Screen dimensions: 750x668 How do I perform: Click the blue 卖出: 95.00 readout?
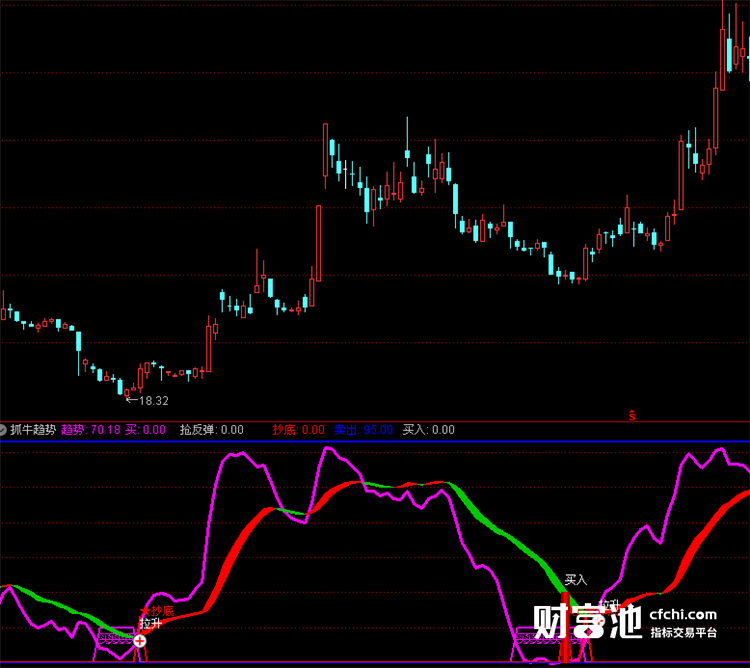coord(364,430)
